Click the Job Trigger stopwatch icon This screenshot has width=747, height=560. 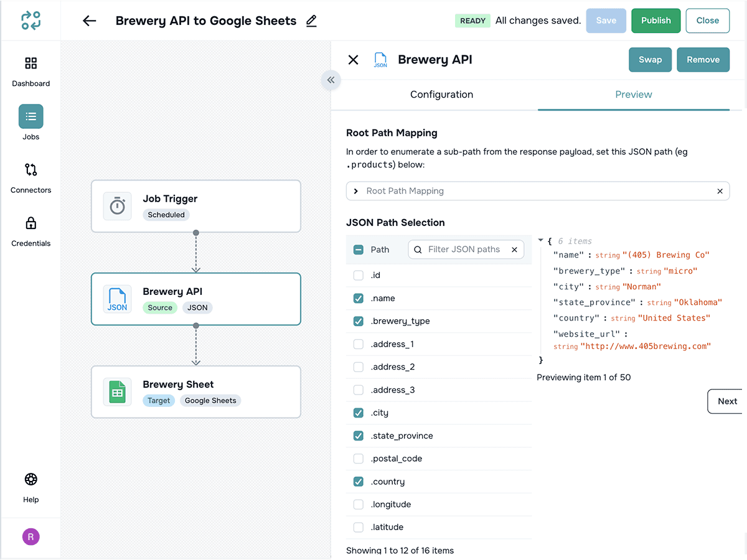click(117, 206)
